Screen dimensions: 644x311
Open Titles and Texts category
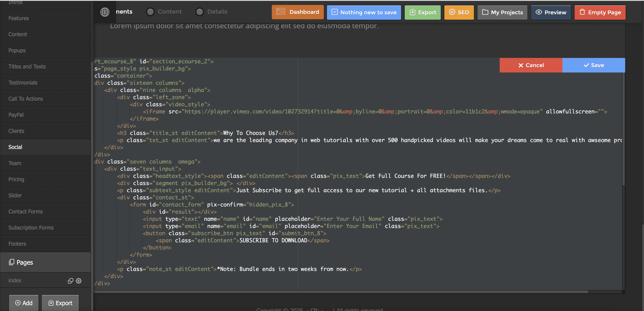pyautogui.click(x=45, y=67)
